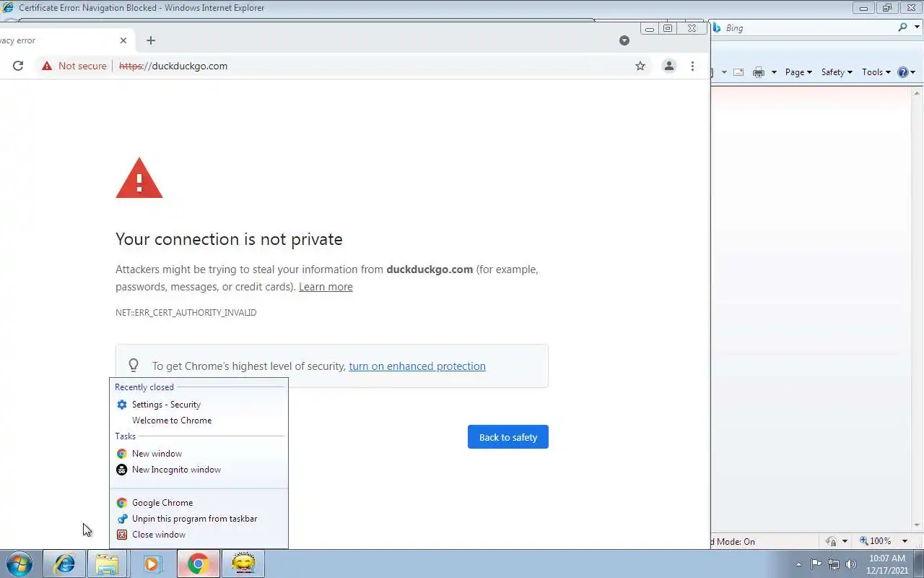
Task: Close the Privacy error tab
Action: coord(123,40)
